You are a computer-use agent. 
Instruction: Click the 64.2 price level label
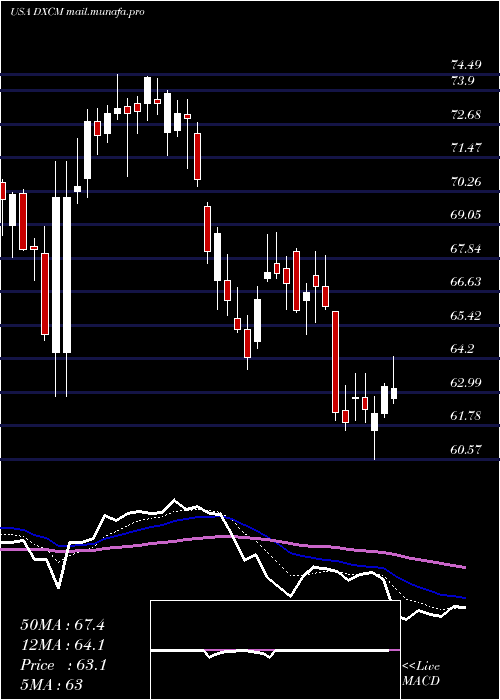click(462, 349)
